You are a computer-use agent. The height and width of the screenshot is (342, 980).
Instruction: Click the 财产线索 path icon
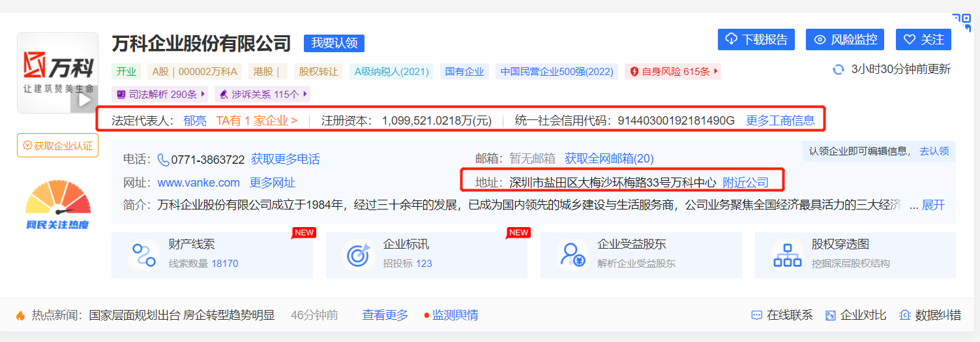click(x=143, y=255)
